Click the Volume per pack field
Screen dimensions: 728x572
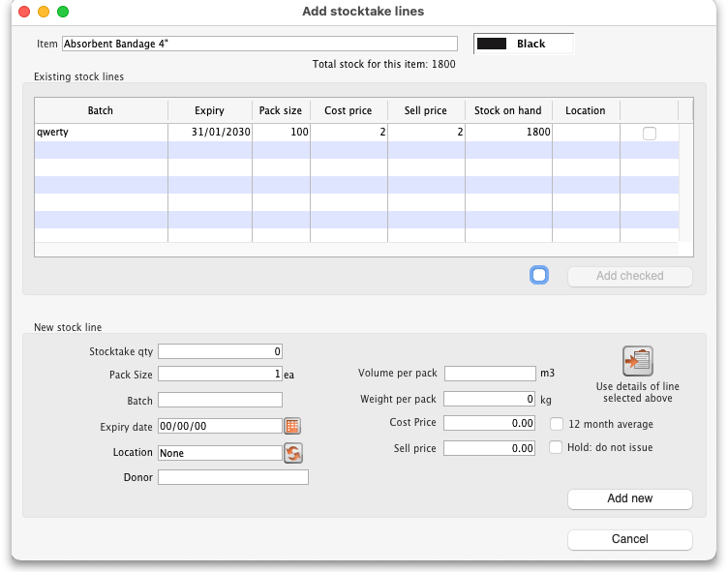pos(490,373)
